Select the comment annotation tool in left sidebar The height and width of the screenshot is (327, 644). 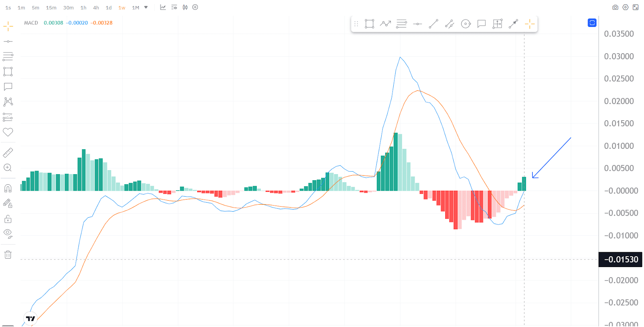[x=8, y=87]
